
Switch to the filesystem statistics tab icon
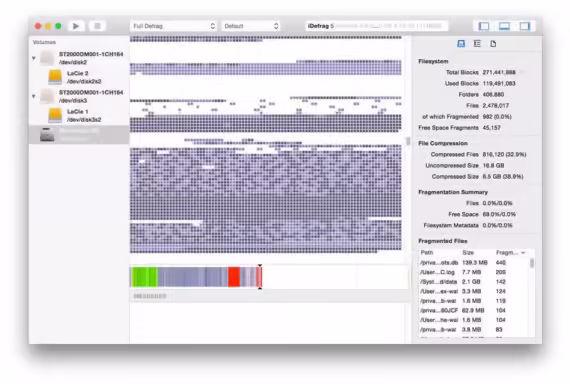point(461,44)
